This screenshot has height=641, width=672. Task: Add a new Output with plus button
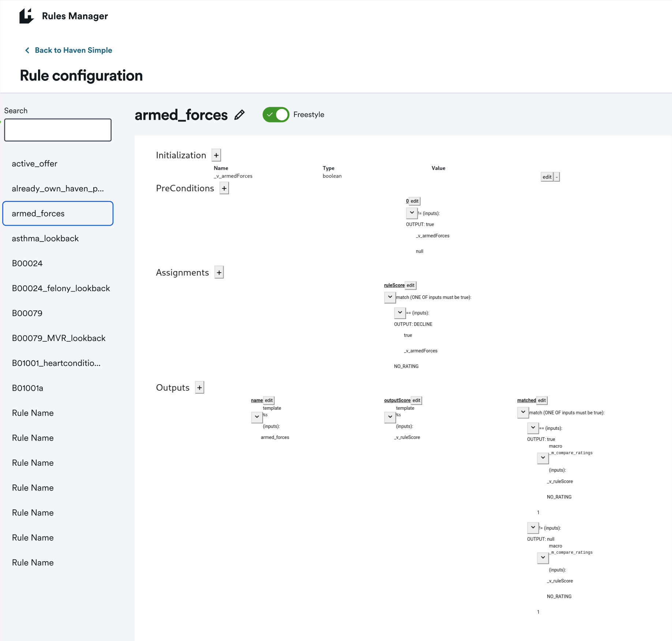click(x=199, y=387)
